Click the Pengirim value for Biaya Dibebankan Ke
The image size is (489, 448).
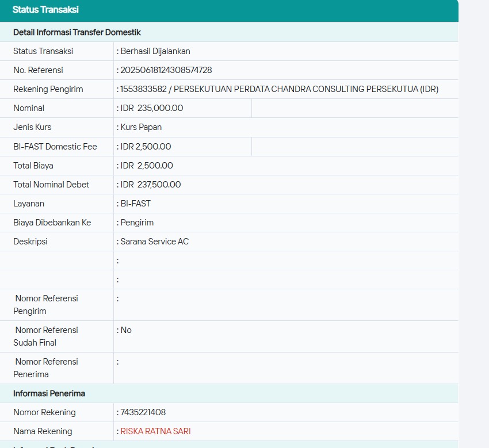(x=137, y=223)
